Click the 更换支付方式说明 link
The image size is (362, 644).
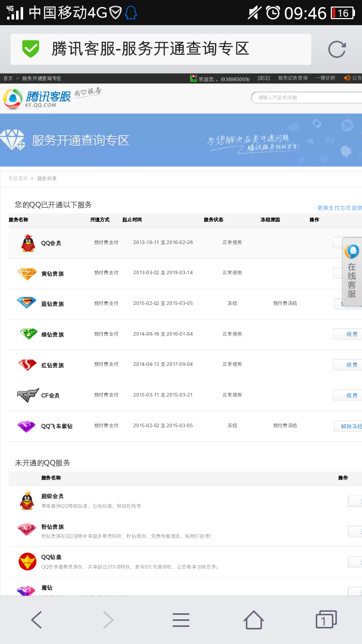point(339,208)
